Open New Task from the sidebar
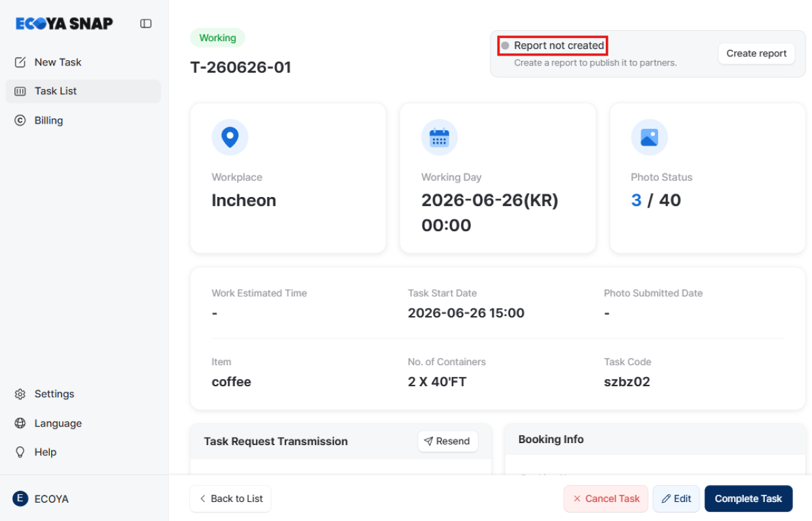Viewport: 812px width, 521px height. [83, 62]
